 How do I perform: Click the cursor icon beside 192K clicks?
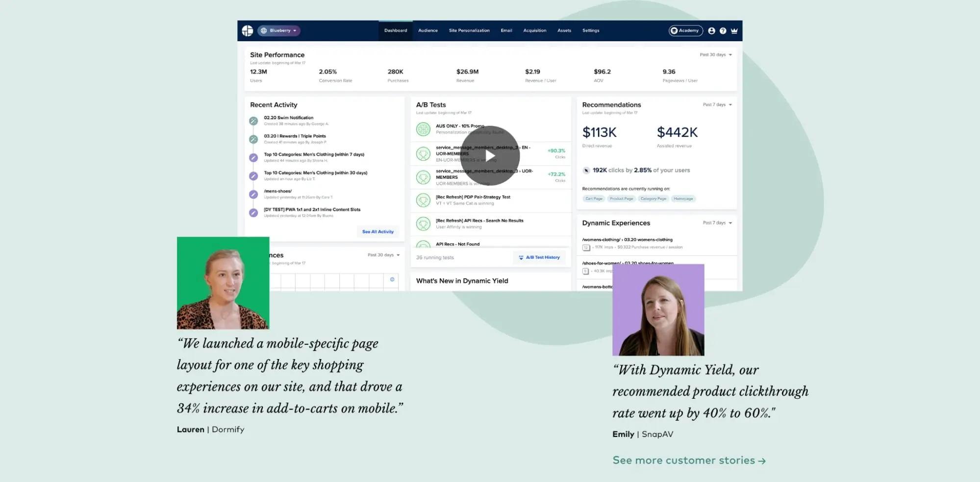(586, 170)
